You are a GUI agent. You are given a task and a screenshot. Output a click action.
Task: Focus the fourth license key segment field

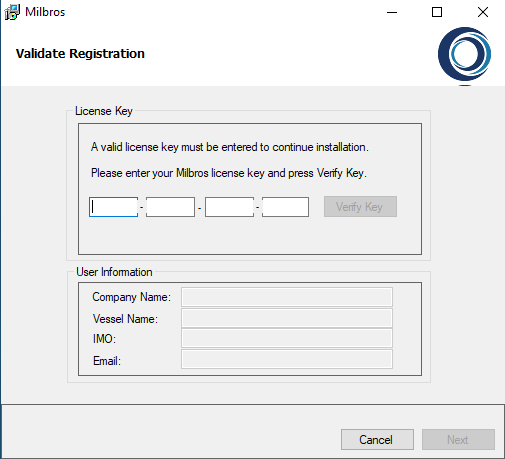[285, 207]
